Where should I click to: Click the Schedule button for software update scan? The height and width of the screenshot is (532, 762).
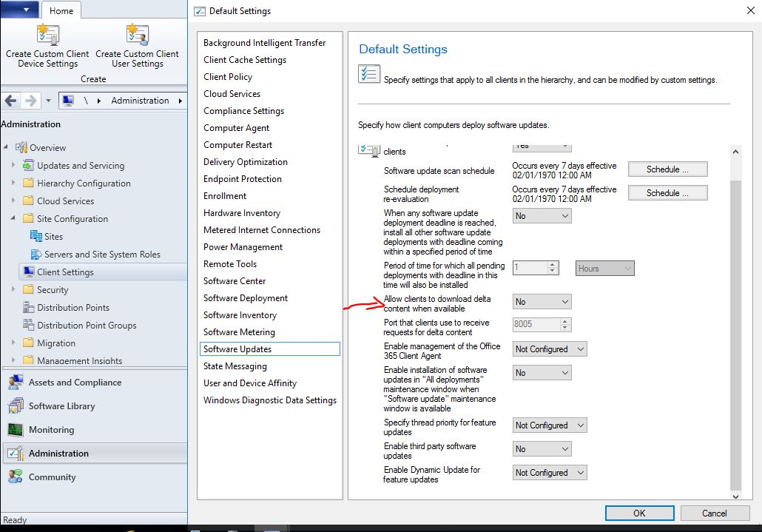[x=667, y=169]
